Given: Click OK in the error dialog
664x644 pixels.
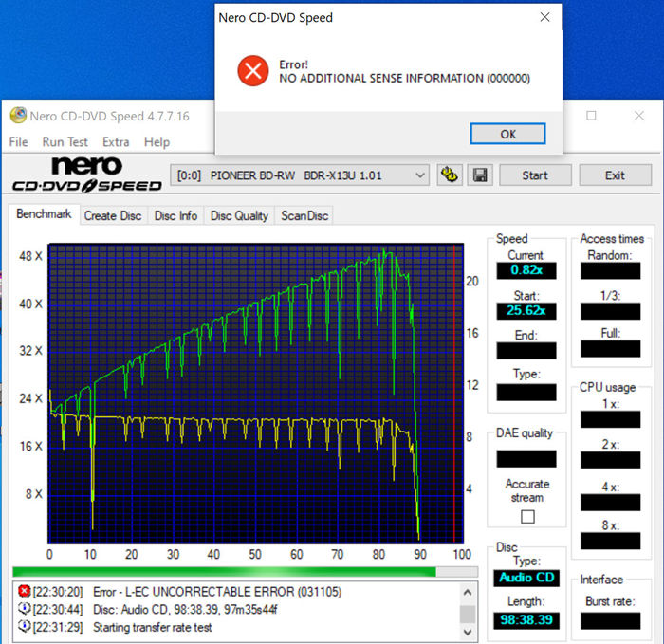Looking at the screenshot, I should tap(507, 134).
